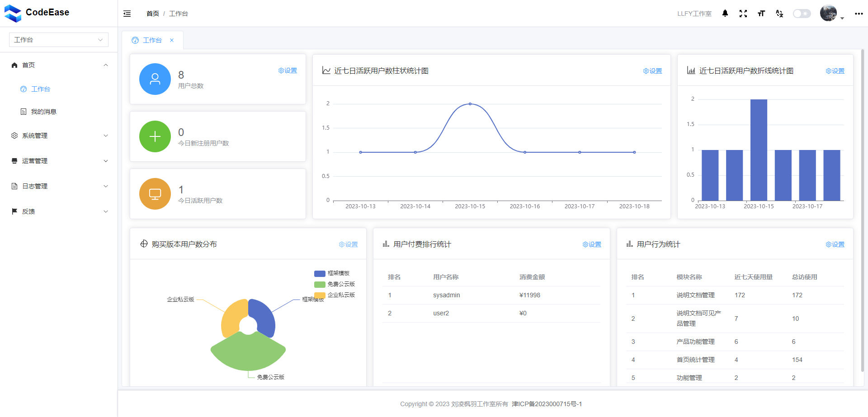
Task: Toggle the 框架模板 legend swatch
Action: pos(320,273)
